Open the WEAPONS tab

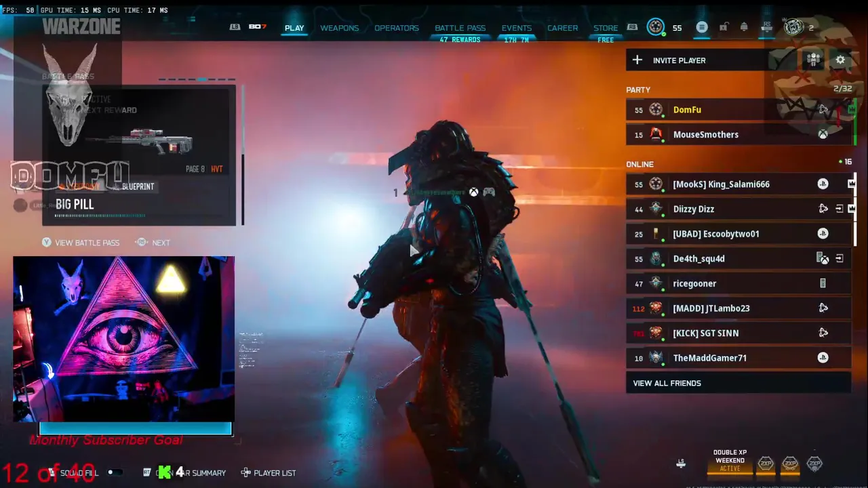(340, 28)
